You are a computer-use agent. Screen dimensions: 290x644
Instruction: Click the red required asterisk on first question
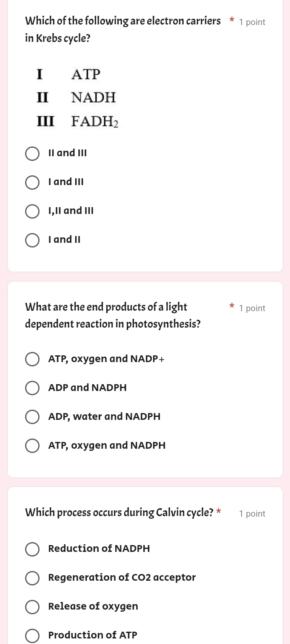pos(231,21)
